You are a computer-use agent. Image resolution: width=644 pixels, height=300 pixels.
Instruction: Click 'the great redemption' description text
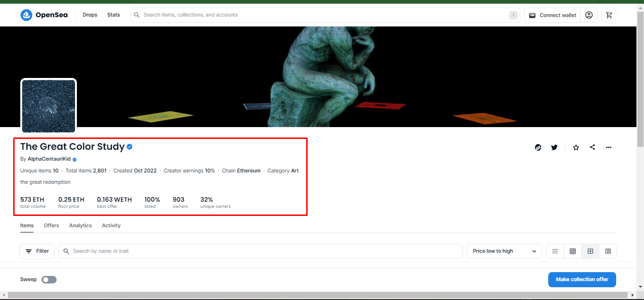coord(45,182)
